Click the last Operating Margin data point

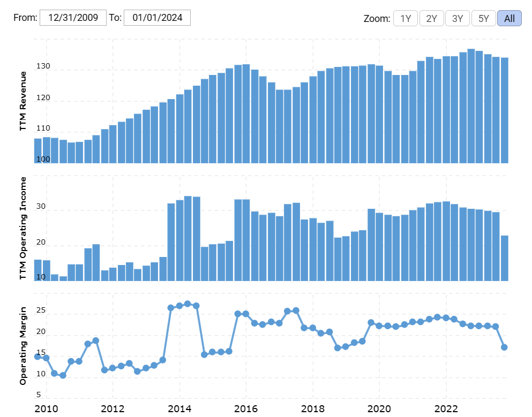pyautogui.click(x=504, y=347)
